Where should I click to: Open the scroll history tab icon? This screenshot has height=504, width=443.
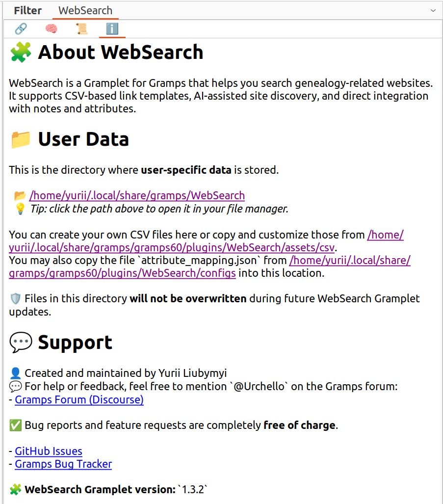pyautogui.click(x=81, y=29)
